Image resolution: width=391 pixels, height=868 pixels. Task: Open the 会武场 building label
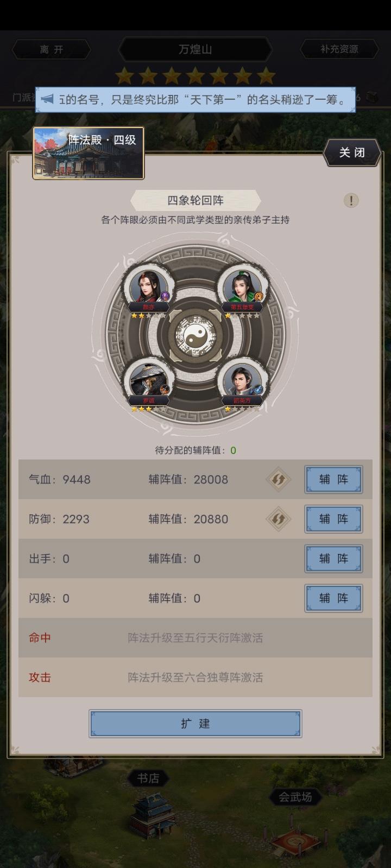point(295,797)
